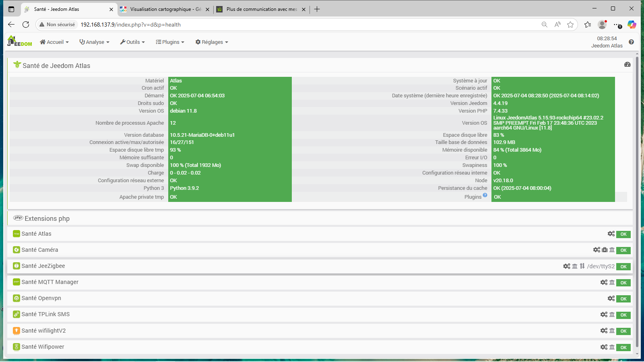Open the browser profile avatar

point(602,25)
